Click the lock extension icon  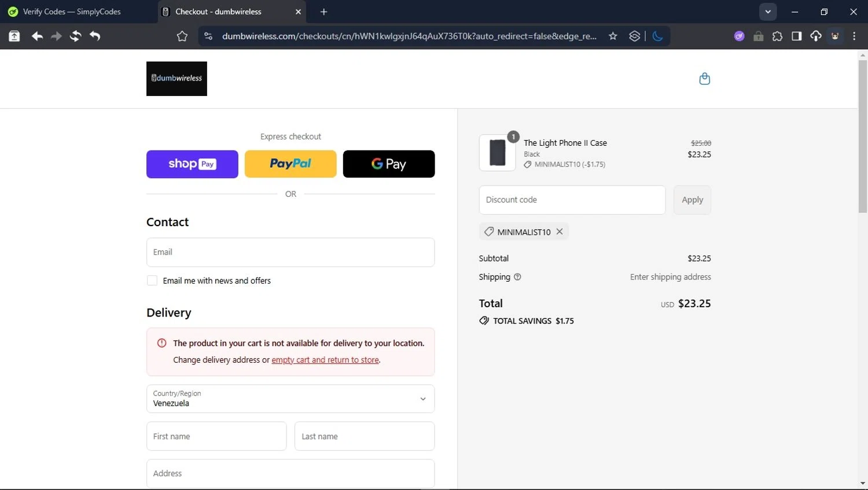tap(758, 36)
